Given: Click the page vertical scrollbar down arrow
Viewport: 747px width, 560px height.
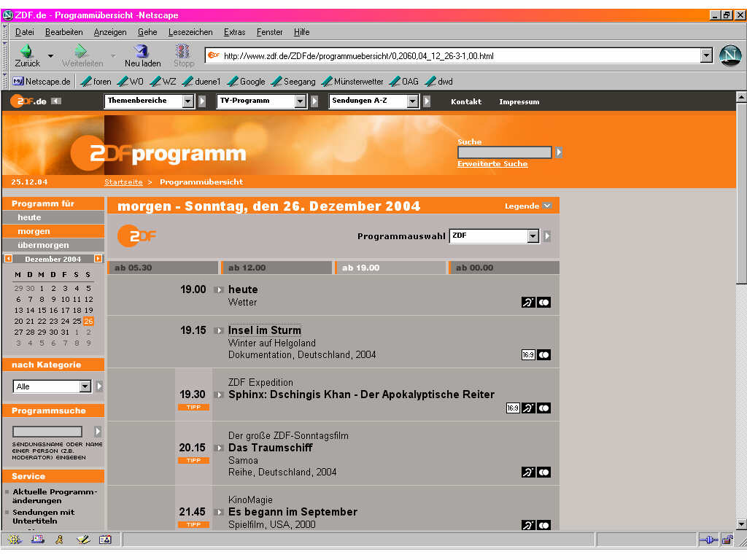Looking at the screenshot, I should point(741,524).
